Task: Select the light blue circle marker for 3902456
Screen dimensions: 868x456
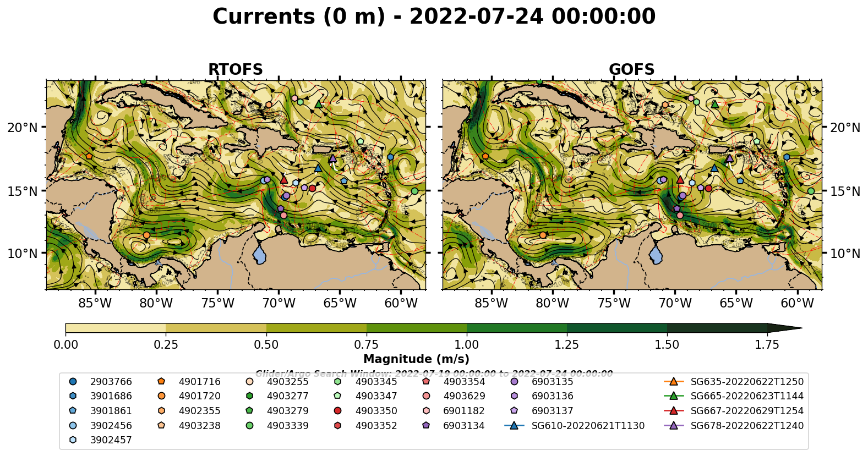Action: [73, 425]
